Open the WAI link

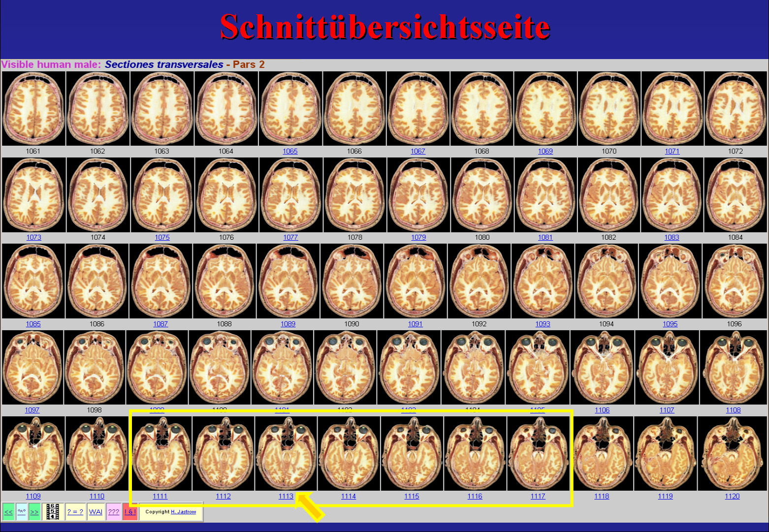96,512
